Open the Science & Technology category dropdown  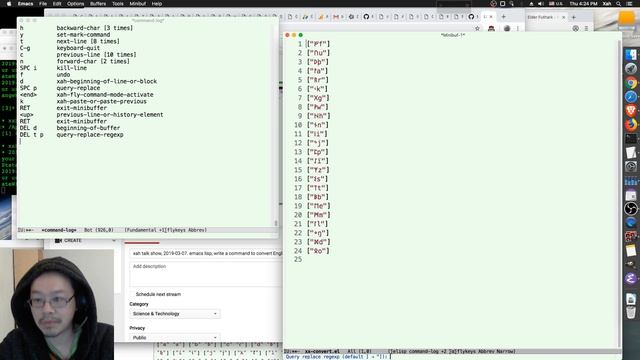(175, 313)
